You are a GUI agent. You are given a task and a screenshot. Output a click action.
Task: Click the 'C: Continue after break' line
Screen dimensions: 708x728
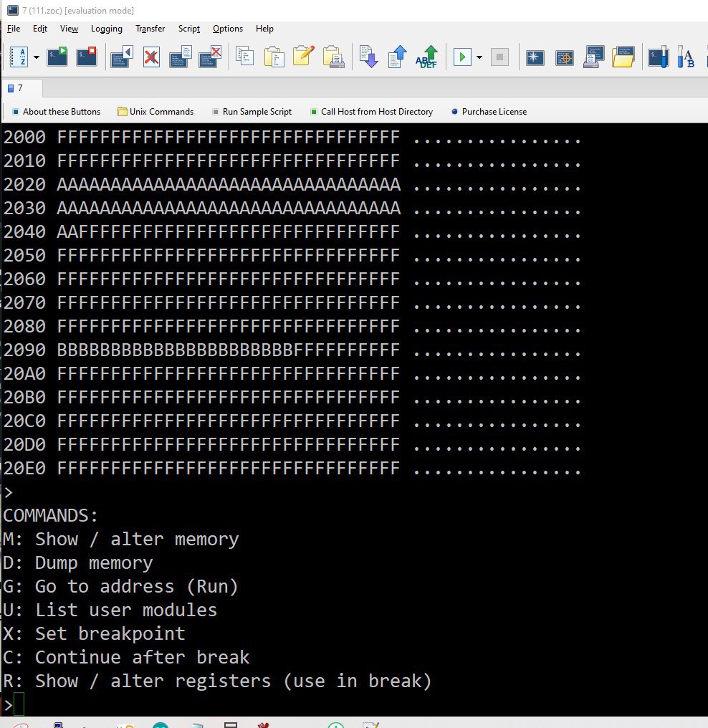(126, 658)
